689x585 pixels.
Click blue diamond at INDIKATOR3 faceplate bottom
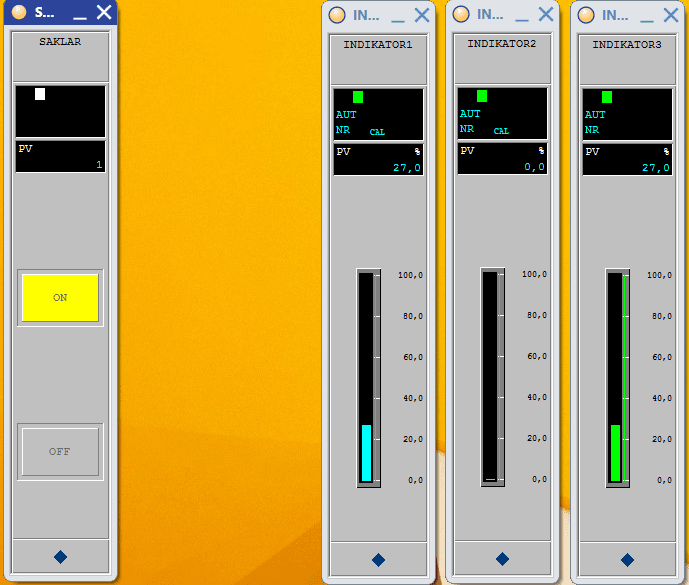[x=627, y=560]
